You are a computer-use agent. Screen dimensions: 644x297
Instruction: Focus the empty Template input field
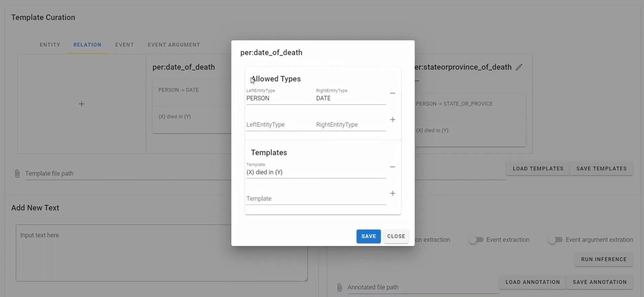pos(316,199)
